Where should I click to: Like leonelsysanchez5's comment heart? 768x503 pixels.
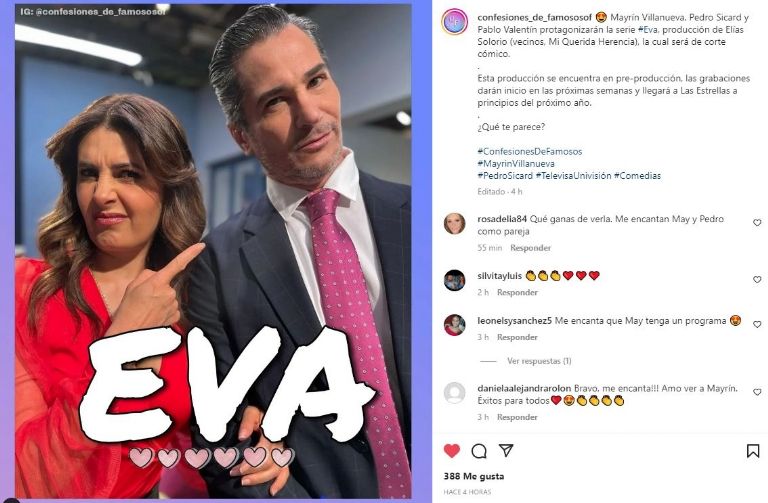[757, 324]
